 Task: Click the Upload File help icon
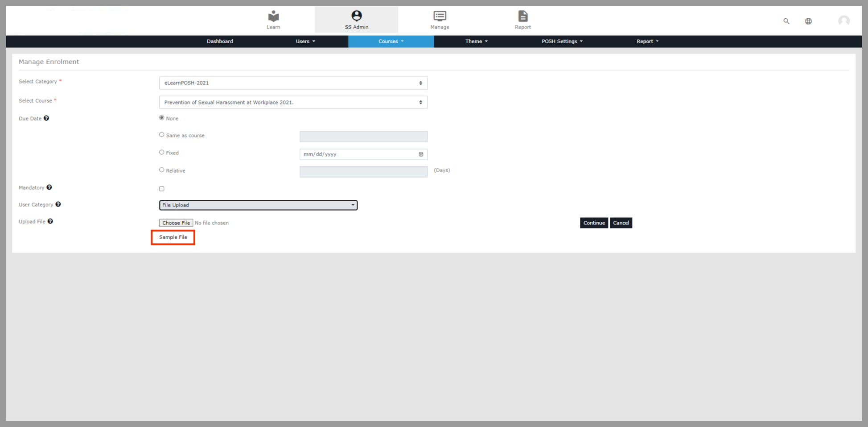tap(50, 221)
